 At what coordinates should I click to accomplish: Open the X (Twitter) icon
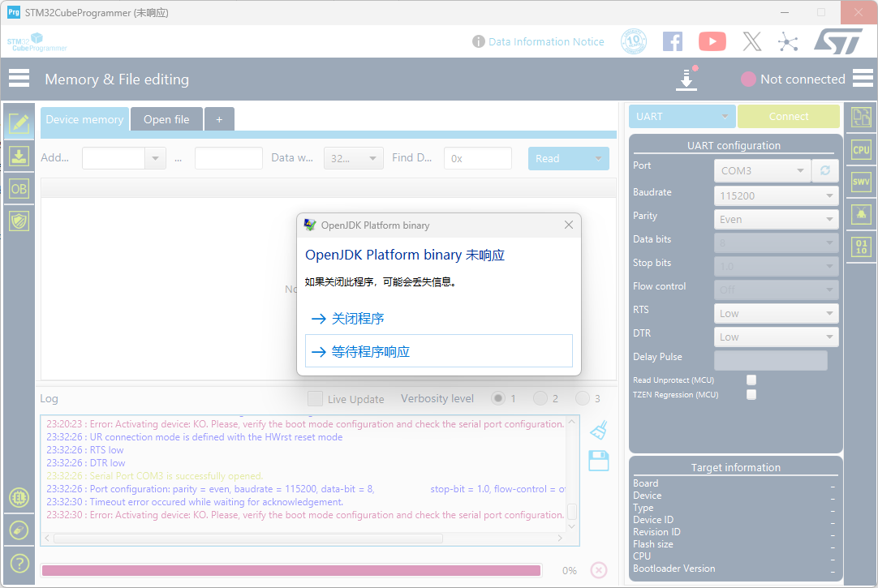point(752,41)
